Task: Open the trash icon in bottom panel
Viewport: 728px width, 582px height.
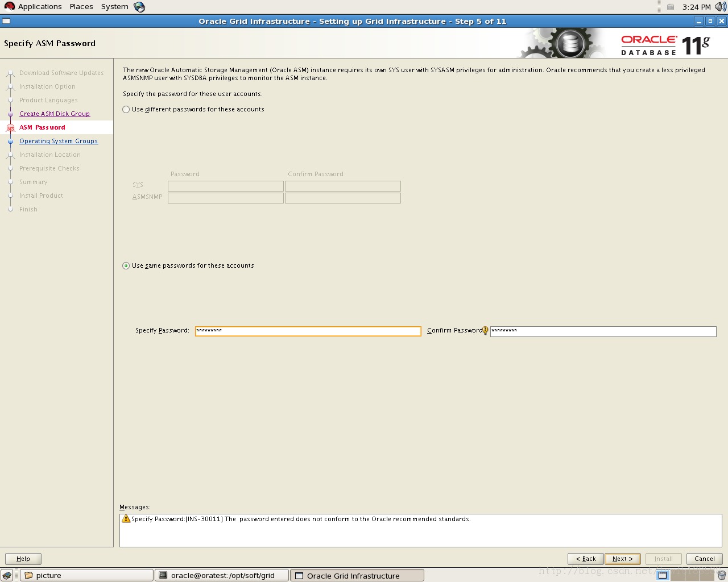Action: tap(722, 575)
